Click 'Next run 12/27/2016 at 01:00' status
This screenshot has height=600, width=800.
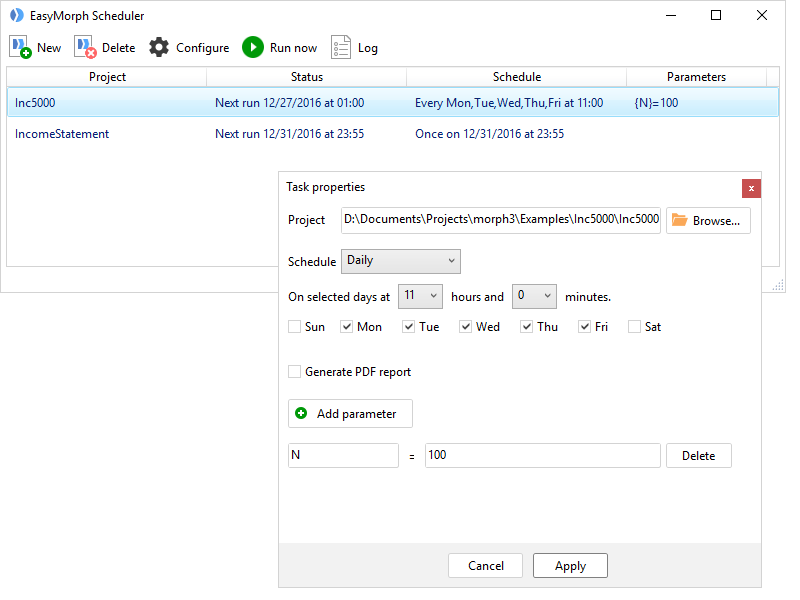tap(289, 103)
